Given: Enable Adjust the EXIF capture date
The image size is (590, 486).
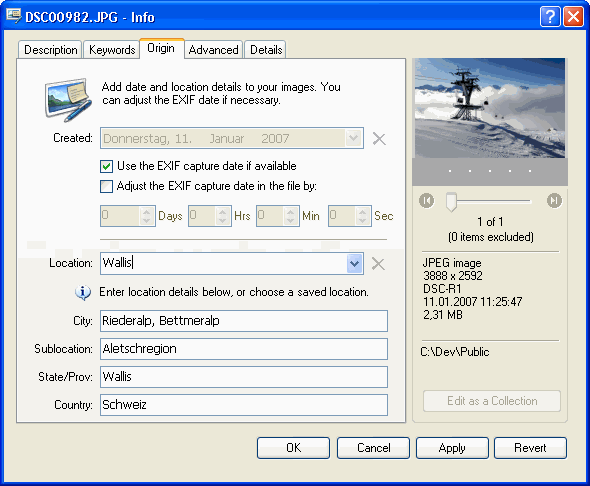Looking at the screenshot, I should tap(106, 186).
